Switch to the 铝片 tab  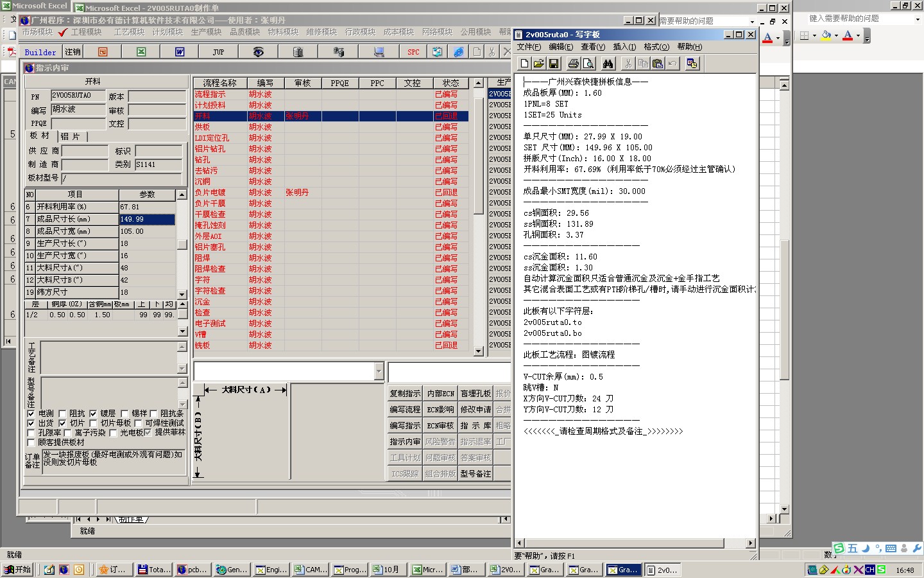(71, 136)
